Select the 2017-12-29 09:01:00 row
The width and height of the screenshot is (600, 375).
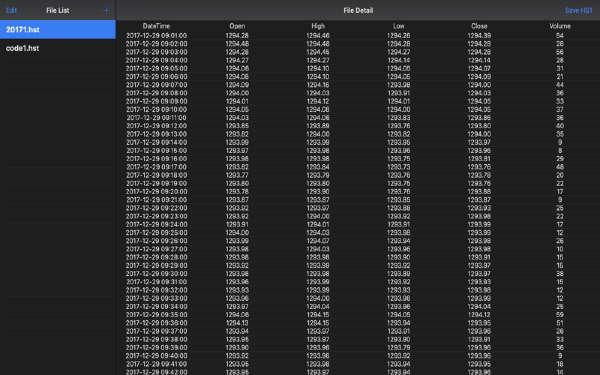[x=358, y=36]
